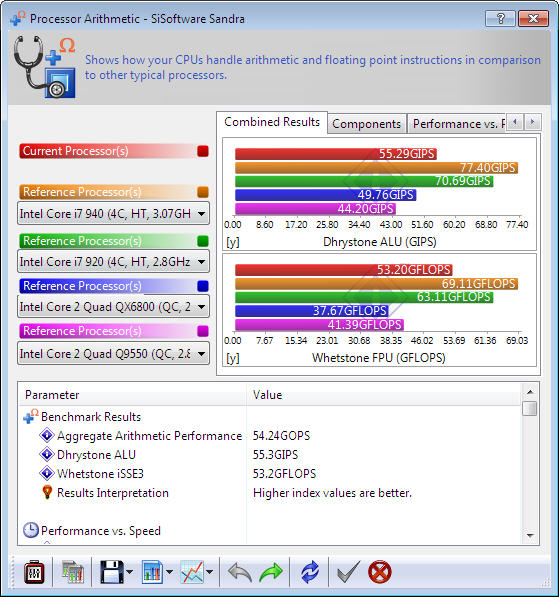
Task: Expand bar chart report dropdown arrow
Action: (169, 572)
